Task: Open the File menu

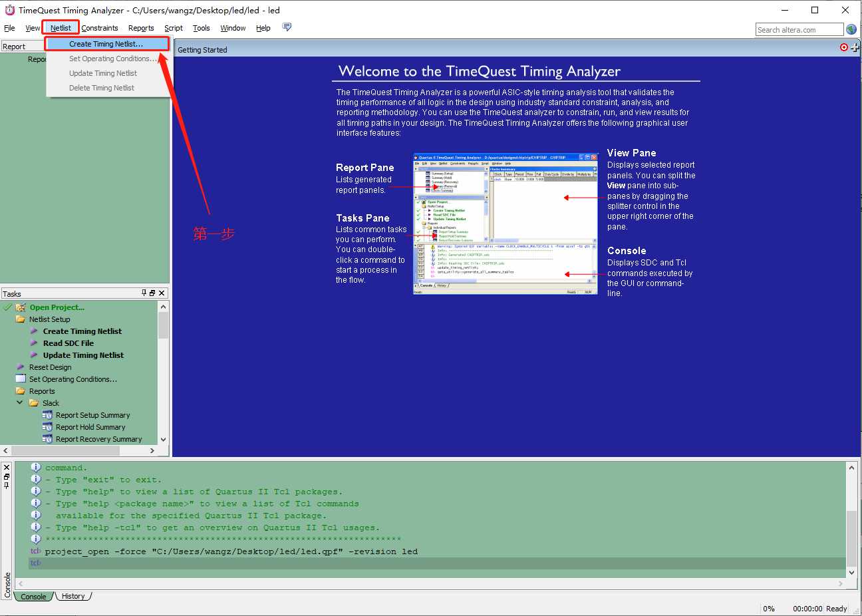Action: tap(9, 28)
